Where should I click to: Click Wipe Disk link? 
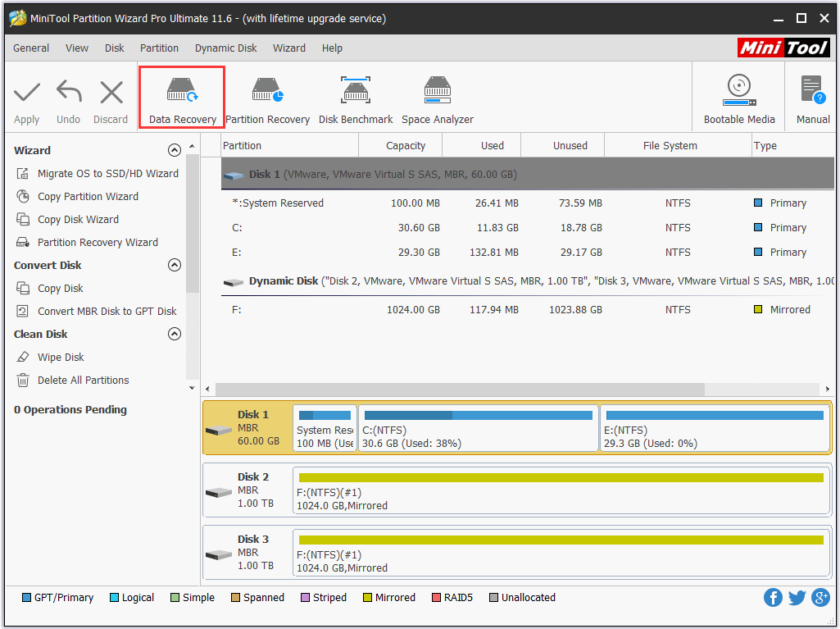point(61,357)
